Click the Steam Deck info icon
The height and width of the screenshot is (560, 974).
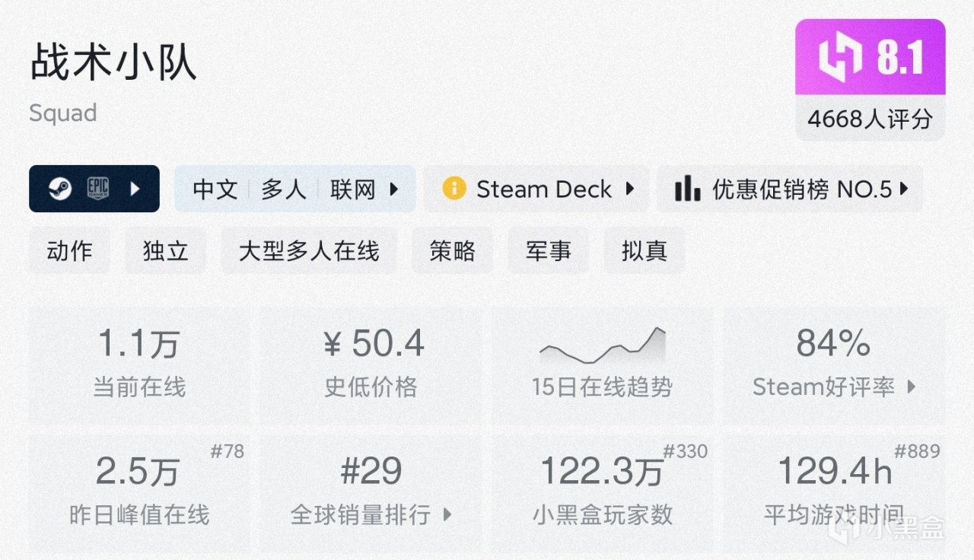coord(454,189)
